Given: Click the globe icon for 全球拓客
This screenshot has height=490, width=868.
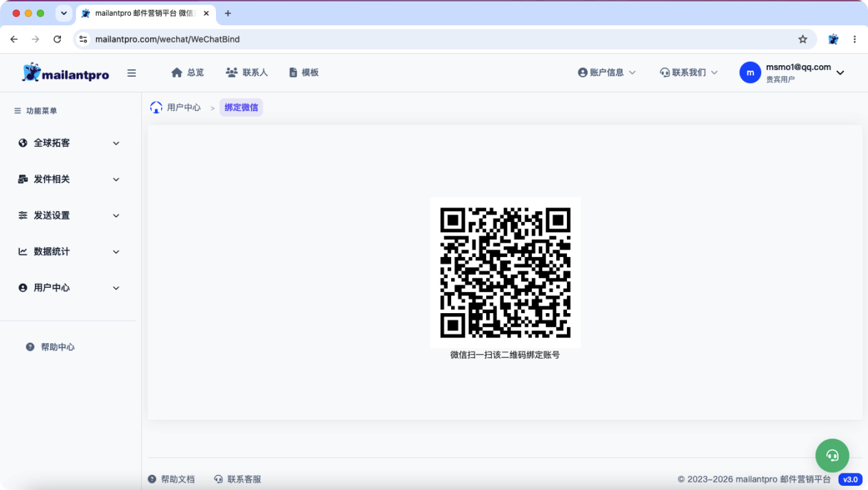Looking at the screenshot, I should click(23, 143).
